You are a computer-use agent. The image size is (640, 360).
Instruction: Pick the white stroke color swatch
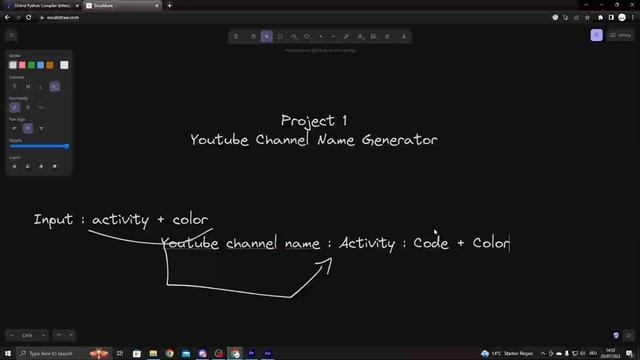coord(13,65)
